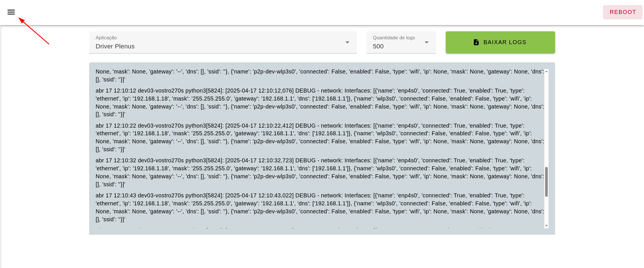
Task: Click the REBOOT button
Action: pos(622,12)
